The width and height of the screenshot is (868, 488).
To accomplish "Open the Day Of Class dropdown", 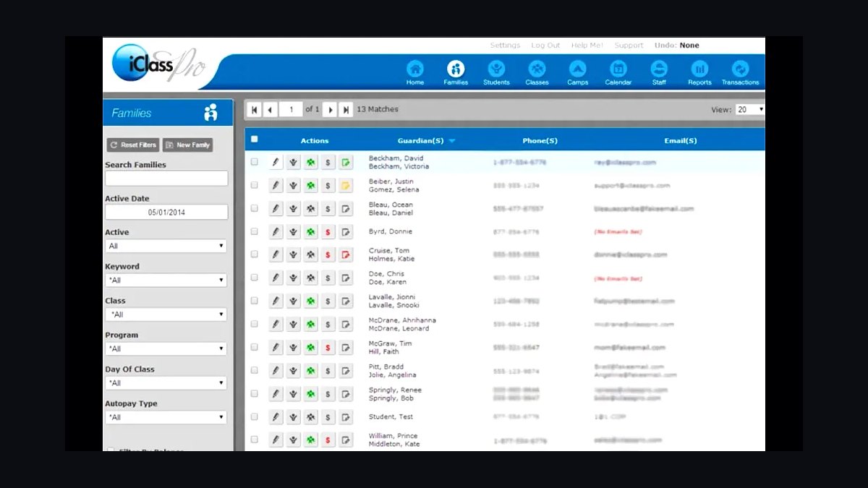I will [166, 383].
